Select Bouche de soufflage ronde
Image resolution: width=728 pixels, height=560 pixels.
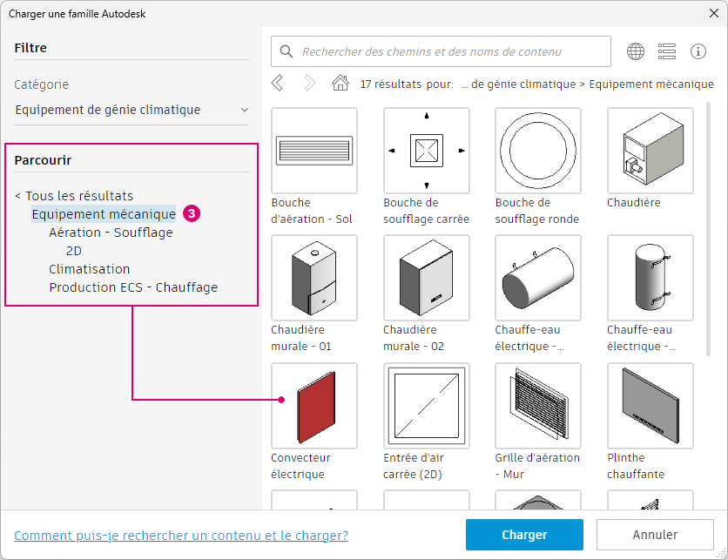click(x=537, y=151)
